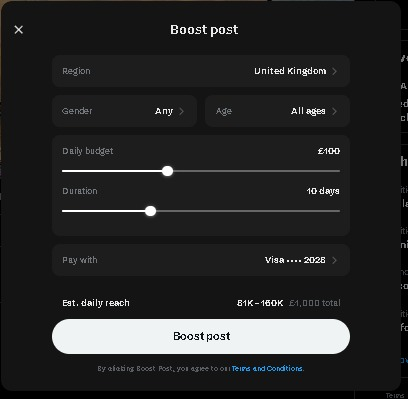Click the chevron beside Visa 2026

(335, 260)
